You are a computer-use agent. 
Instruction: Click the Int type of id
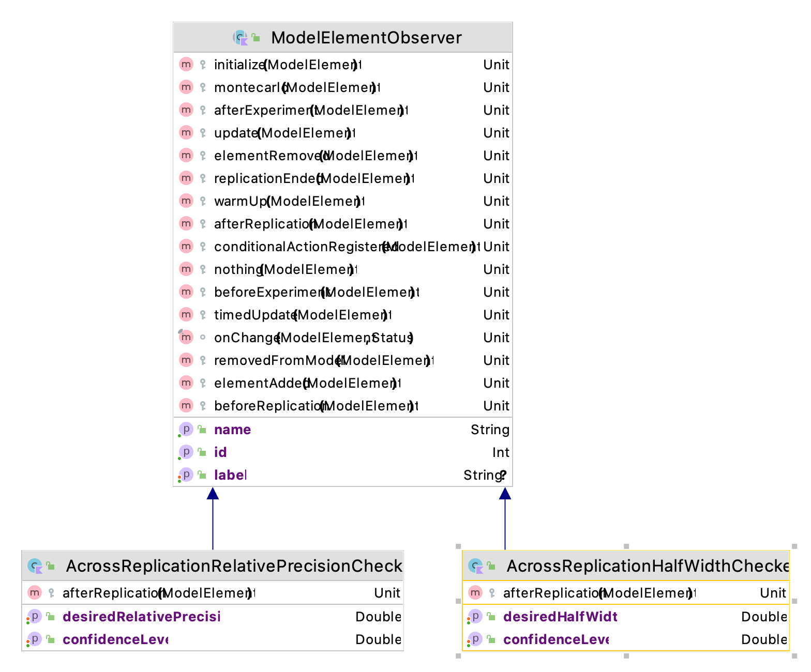click(x=501, y=452)
